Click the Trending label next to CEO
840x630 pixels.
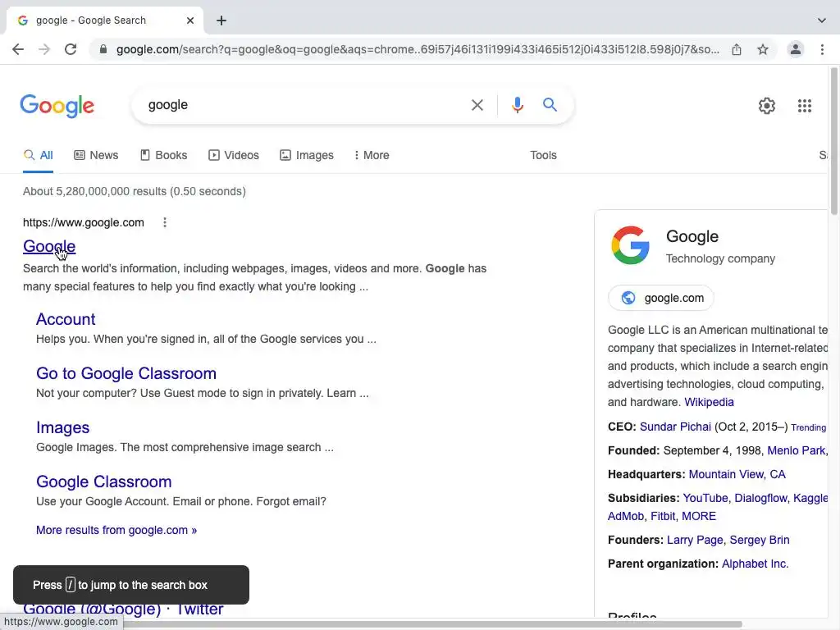808,427
